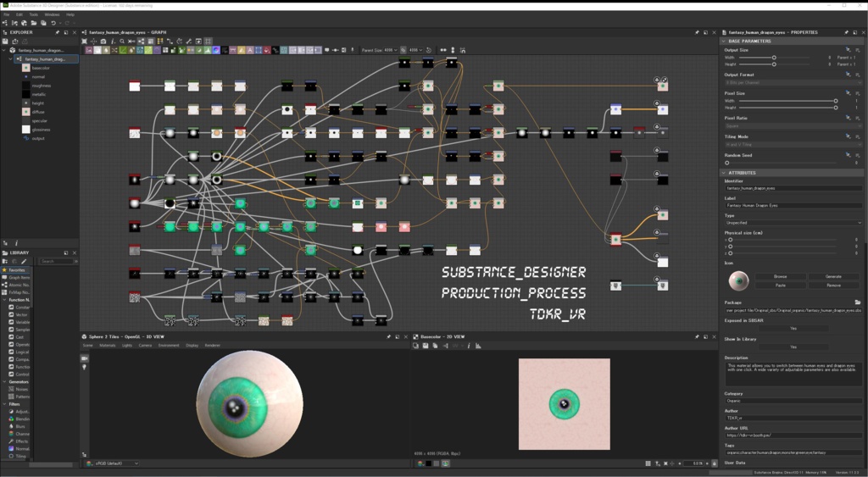Select the basecolor output in Explorer
Viewport: 868px width, 477px height.
pyautogui.click(x=41, y=68)
